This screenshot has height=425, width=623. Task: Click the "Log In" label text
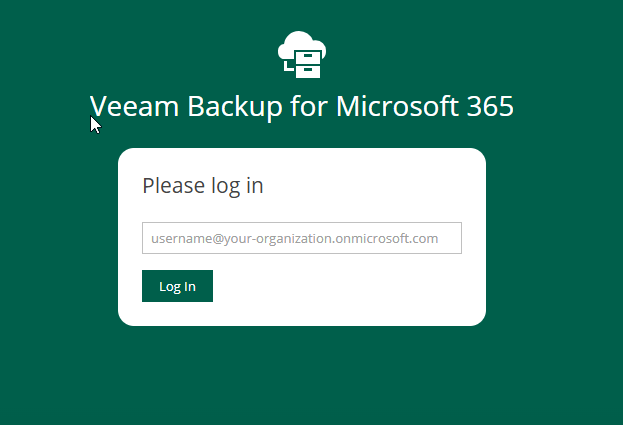point(177,286)
